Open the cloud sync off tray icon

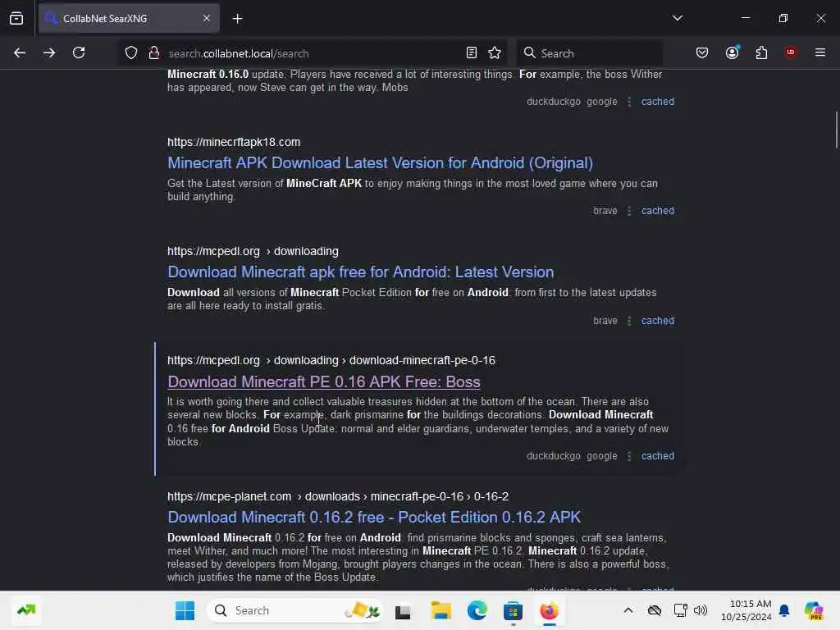pyautogui.click(x=654, y=610)
